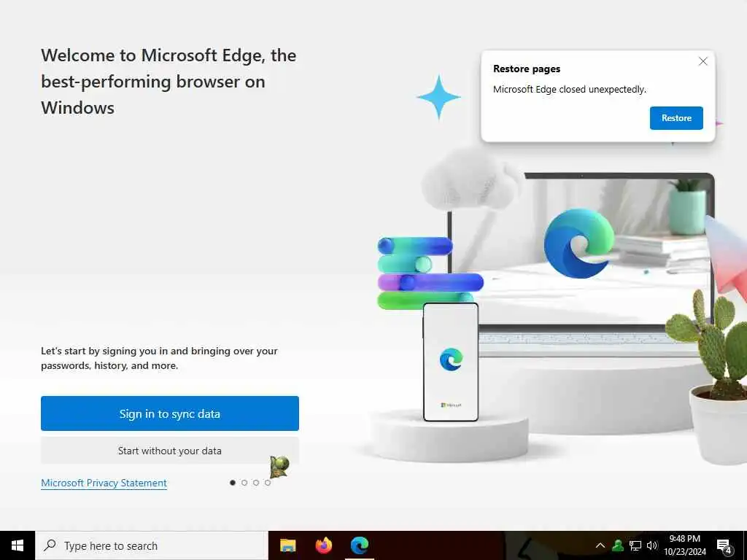Launch Firefox from the taskbar
This screenshot has width=747, height=560.
click(x=323, y=545)
